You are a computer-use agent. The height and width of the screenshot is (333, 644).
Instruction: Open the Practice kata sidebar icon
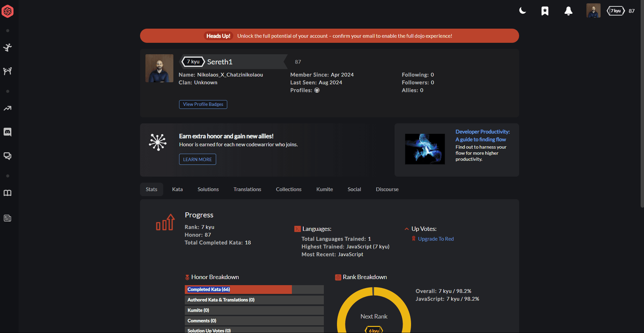point(7,48)
